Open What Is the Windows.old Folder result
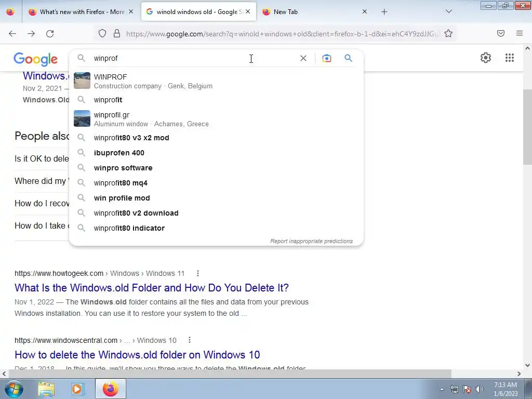This screenshot has height=399, width=532. tap(152, 288)
